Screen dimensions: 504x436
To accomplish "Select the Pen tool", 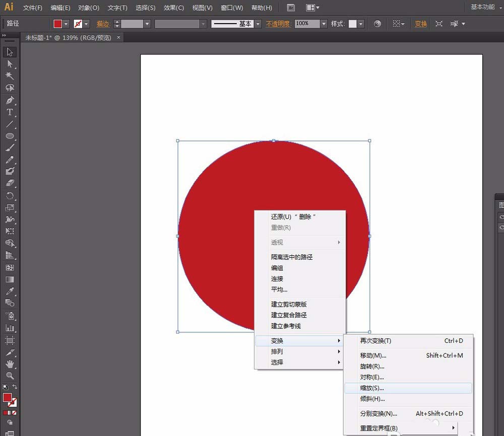I will coord(10,100).
